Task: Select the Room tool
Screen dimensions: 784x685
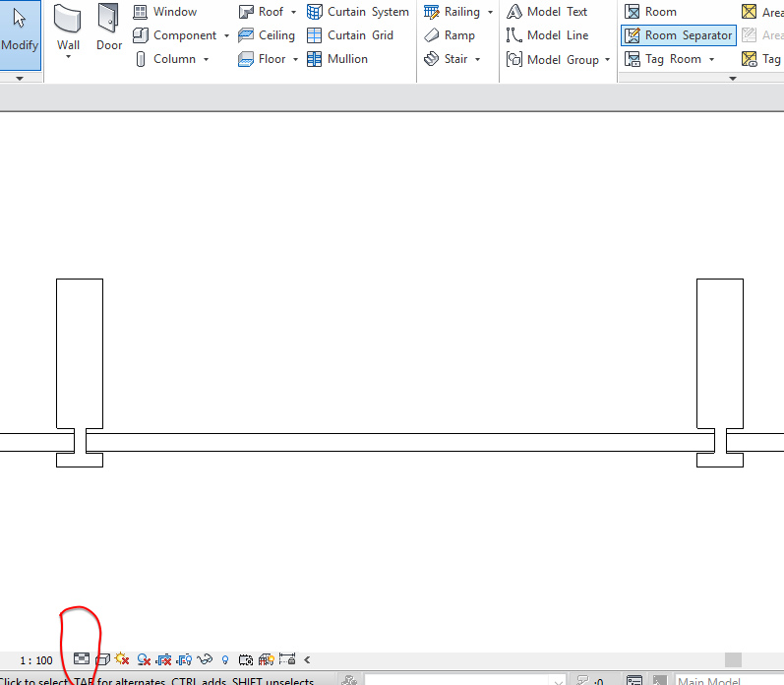Action: point(651,12)
